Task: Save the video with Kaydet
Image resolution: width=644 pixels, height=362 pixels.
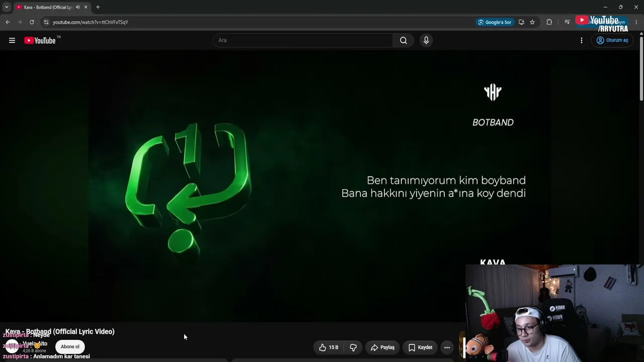Action: pos(420,347)
